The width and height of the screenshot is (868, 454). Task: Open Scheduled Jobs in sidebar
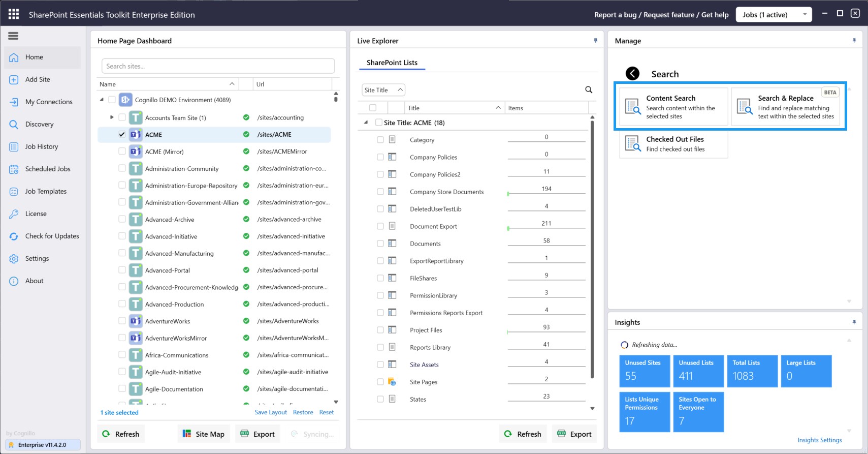tap(43, 169)
